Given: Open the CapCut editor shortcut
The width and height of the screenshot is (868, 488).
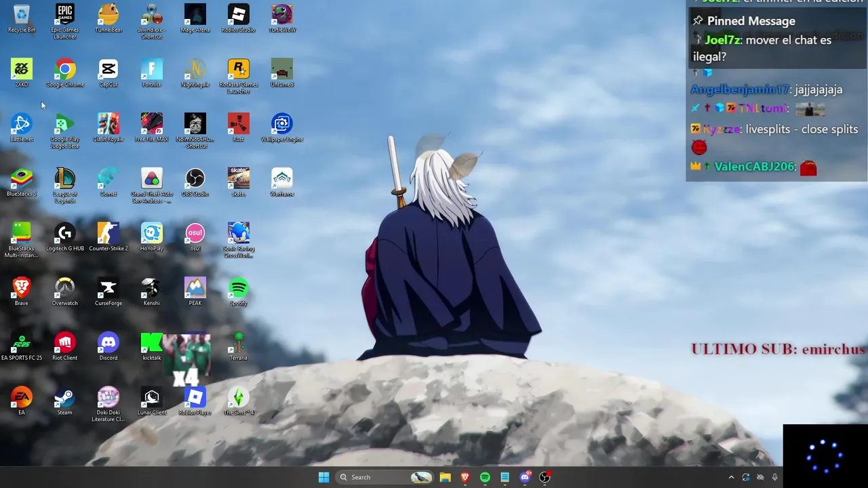Looking at the screenshot, I should click(108, 73).
